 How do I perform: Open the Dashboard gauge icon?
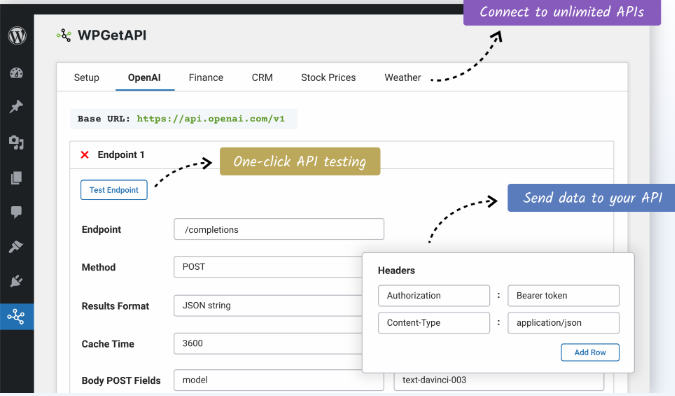pyautogui.click(x=16, y=73)
